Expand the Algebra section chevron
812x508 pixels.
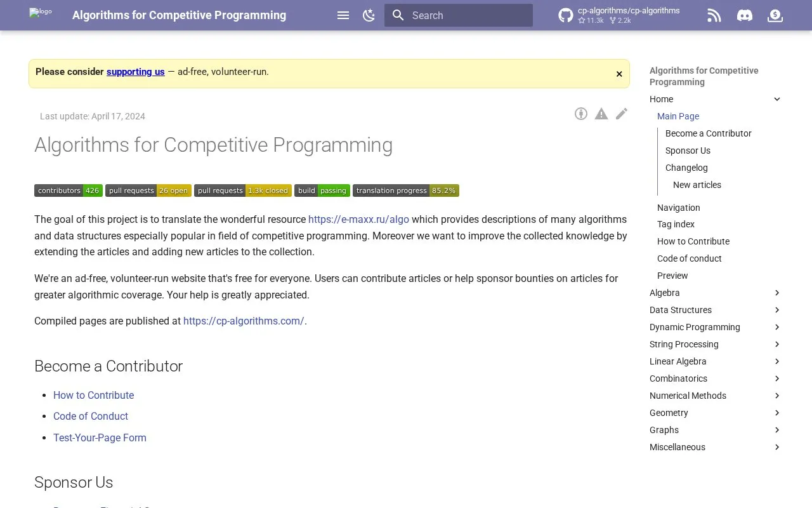tap(777, 293)
